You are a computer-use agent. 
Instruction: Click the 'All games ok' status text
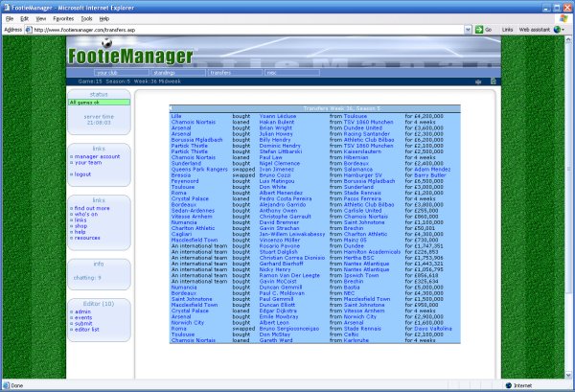(84, 103)
